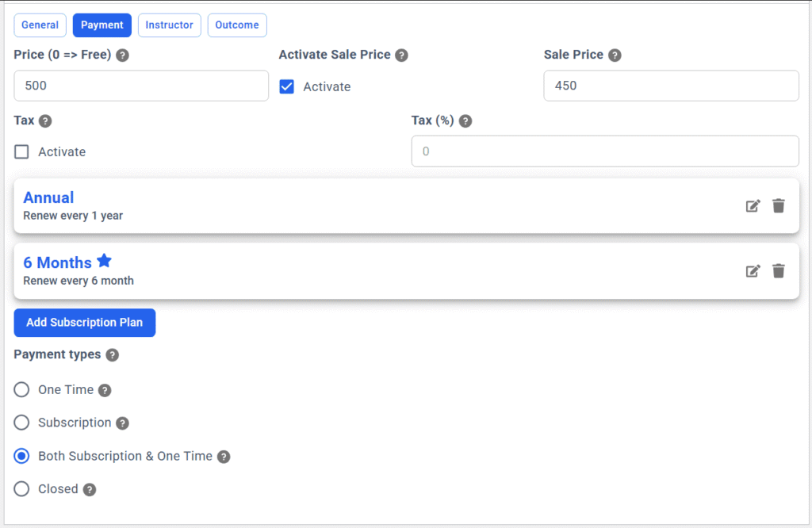
Task: Edit the 6 Months subscription plan
Action: (753, 271)
